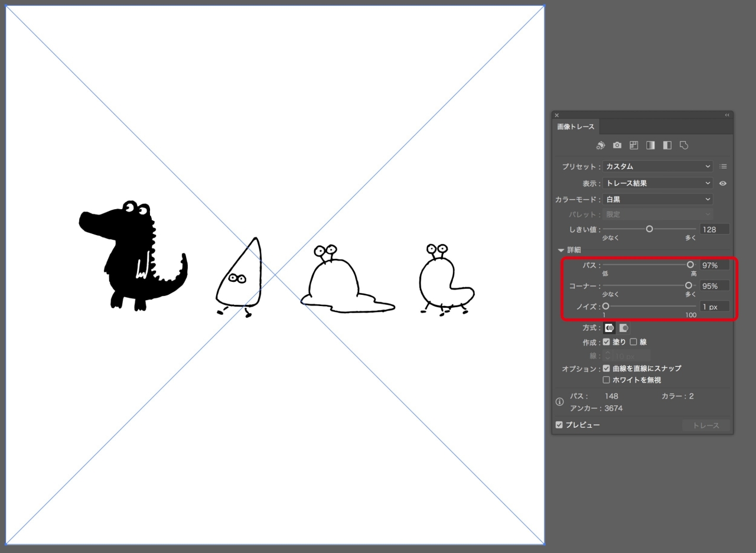Click the eye icon beside 表示
756x553 pixels.
[723, 184]
